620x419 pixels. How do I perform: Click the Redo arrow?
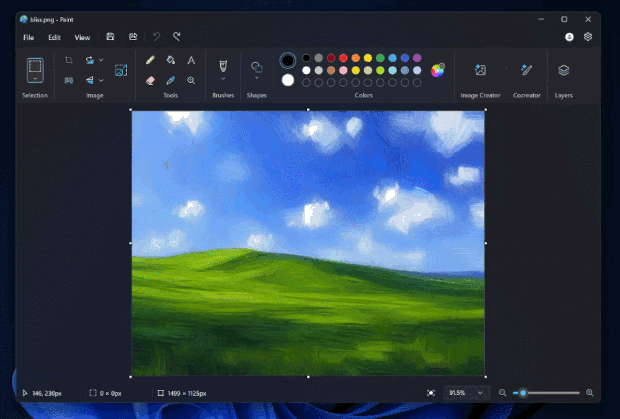point(176,37)
